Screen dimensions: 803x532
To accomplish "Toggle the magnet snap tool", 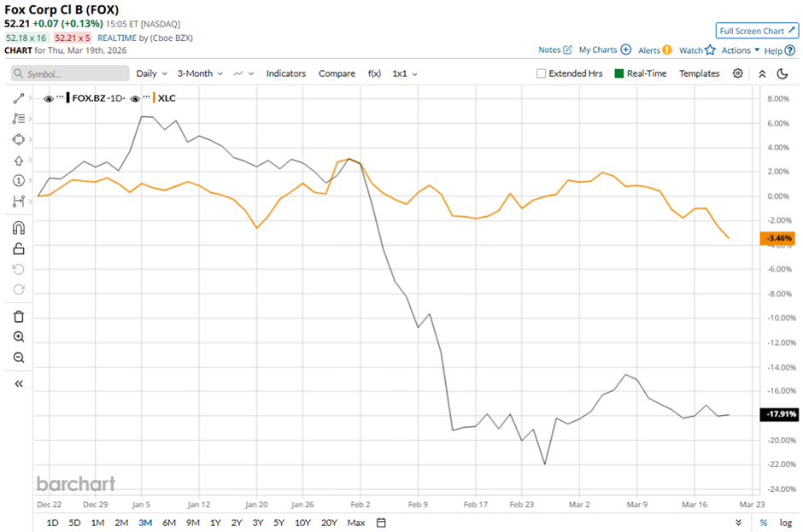I will [x=19, y=228].
